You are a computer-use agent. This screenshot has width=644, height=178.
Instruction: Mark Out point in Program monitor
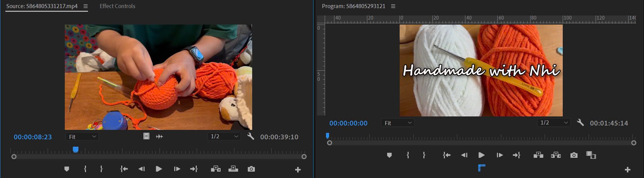(x=424, y=155)
